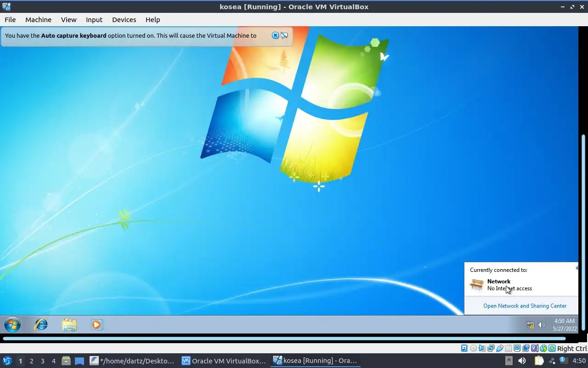Click the bench network icon in flyout
The image size is (588, 368).
(x=477, y=285)
